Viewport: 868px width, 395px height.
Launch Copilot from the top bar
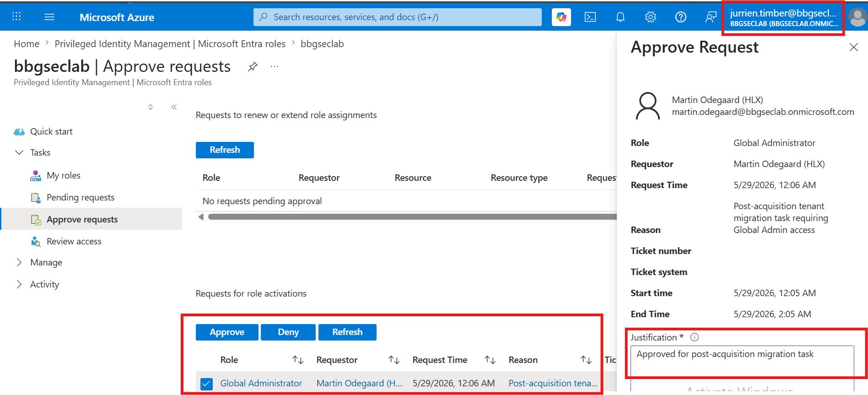561,17
